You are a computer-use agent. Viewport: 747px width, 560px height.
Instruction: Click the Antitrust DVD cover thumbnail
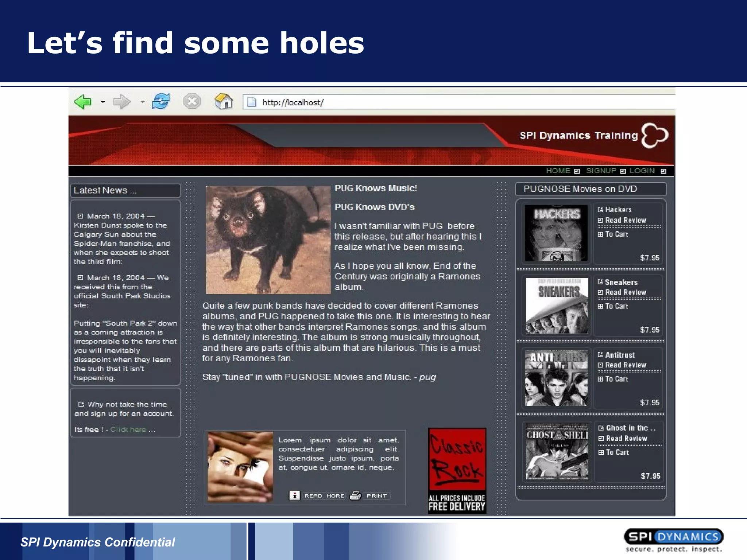click(556, 378)
